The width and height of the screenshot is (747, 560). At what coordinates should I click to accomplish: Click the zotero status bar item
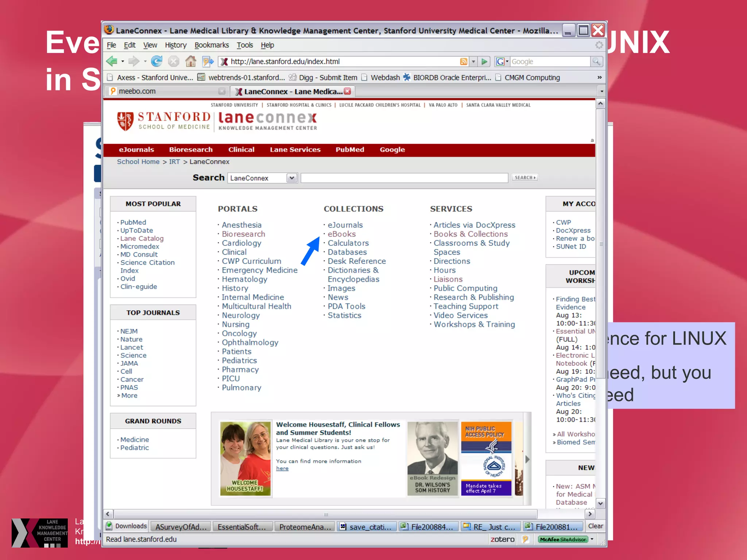click(502, 539)
